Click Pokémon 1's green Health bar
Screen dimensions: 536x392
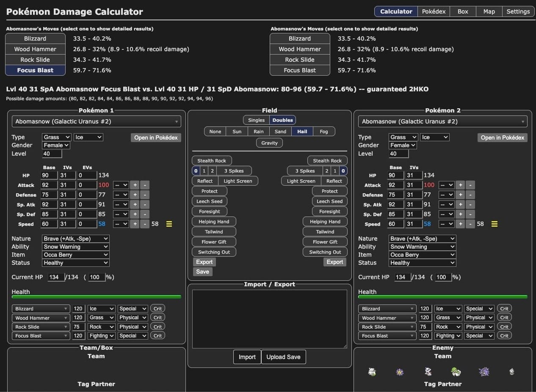96,298
